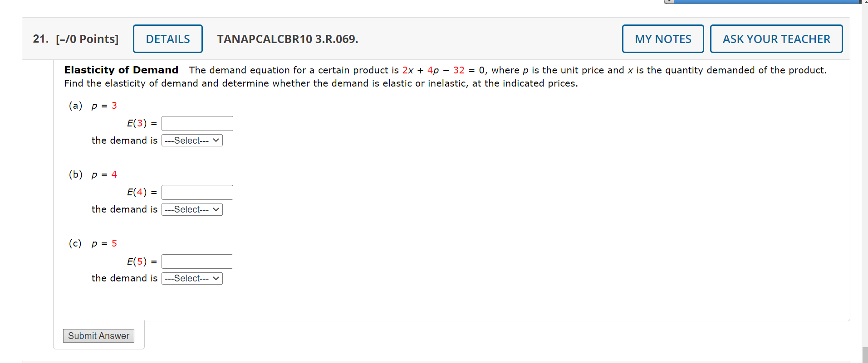868x363 pixels.
Task: Open the elastic/inelastic dropdown for E(5)
Action: (x=191, y=278)
